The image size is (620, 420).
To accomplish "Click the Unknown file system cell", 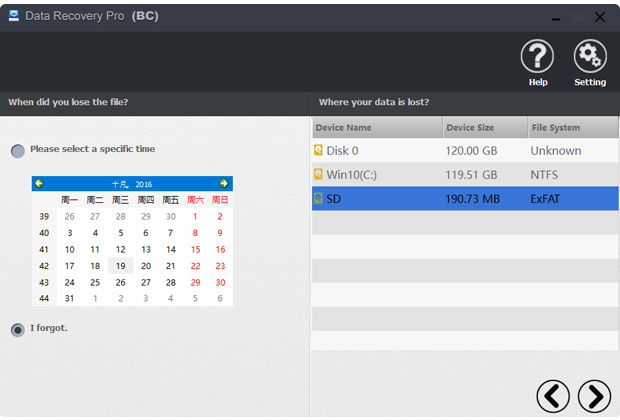I will pyautogui.click(x=556, y=151).
